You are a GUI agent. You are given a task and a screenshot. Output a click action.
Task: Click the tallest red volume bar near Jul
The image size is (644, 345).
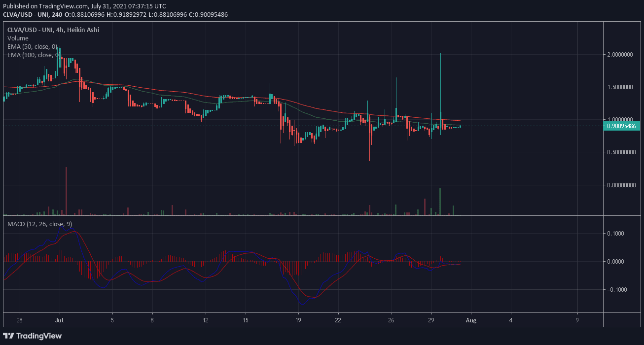[66, 192]
